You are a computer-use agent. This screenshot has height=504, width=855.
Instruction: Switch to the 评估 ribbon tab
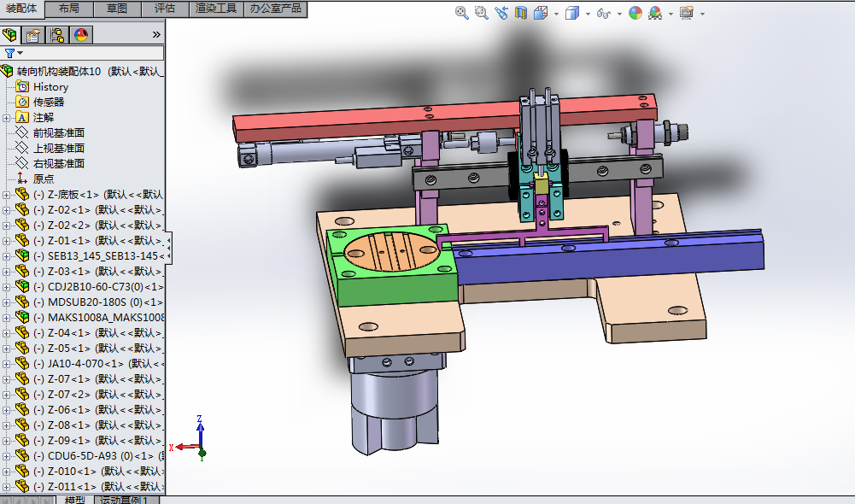click(x=164, y=9)
